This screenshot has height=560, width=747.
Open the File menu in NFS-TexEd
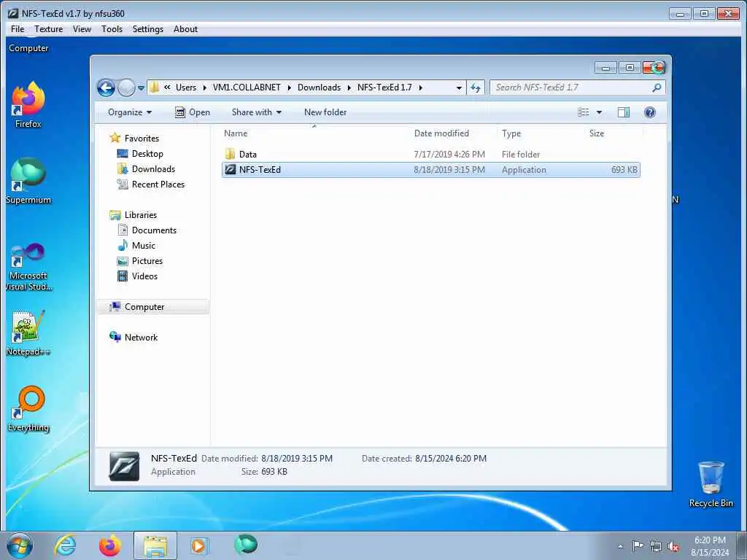pos(18,29)
